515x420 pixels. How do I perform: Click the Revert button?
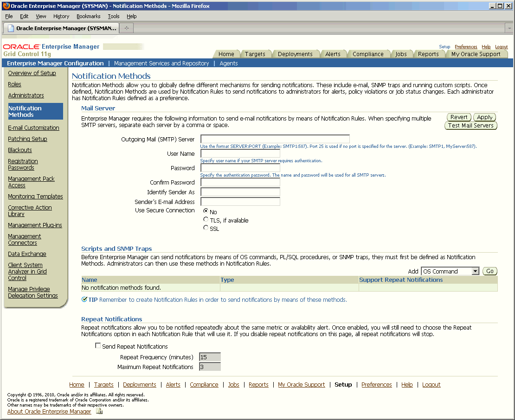pyautogui.click(x=459, y=117)
